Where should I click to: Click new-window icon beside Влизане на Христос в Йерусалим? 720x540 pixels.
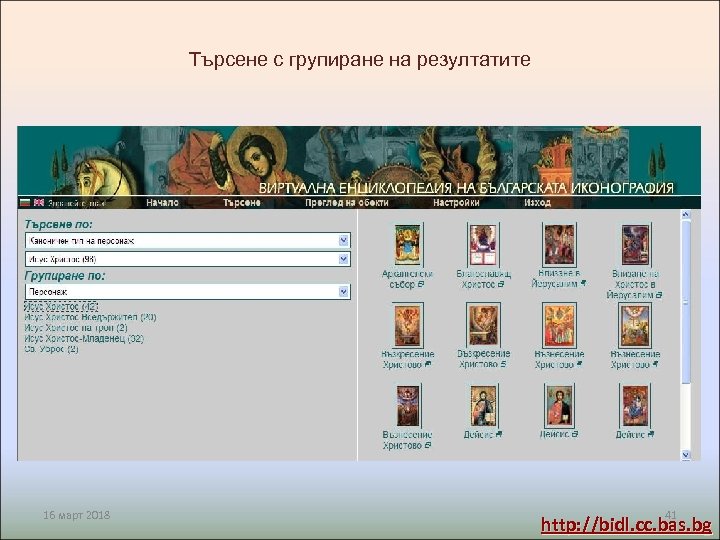[x=659, y=295]
